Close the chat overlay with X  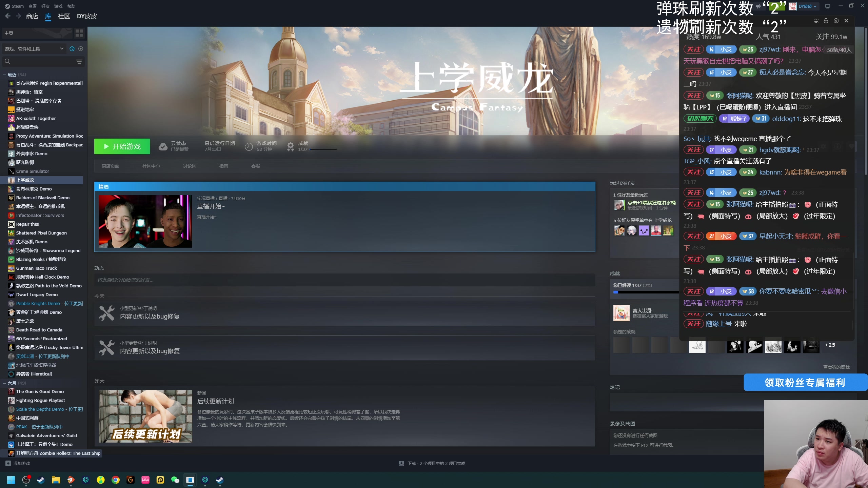point(846,21)
